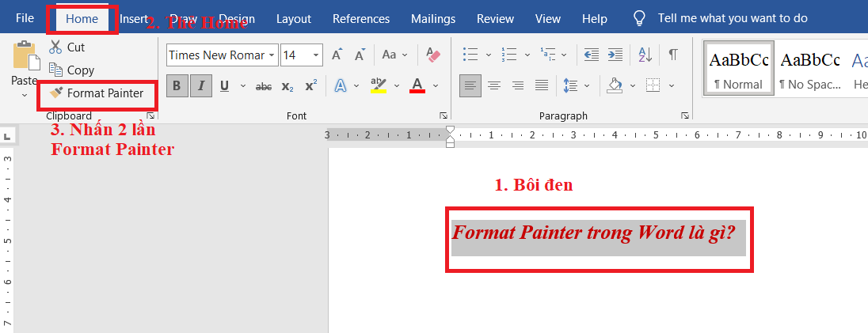Viewport: 868px width, 333px height.
Task: Apply shading paint bucket color
Action: click(615, 85)
